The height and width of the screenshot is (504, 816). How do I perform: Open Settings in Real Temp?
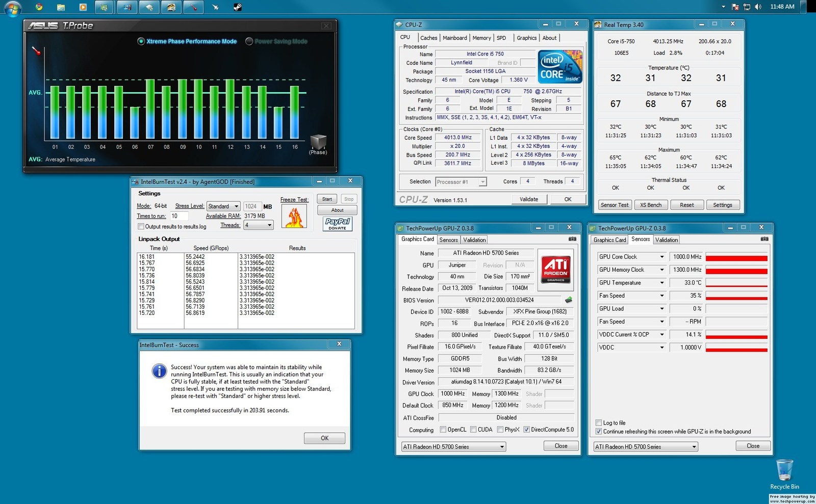click(x=723, y=205)
